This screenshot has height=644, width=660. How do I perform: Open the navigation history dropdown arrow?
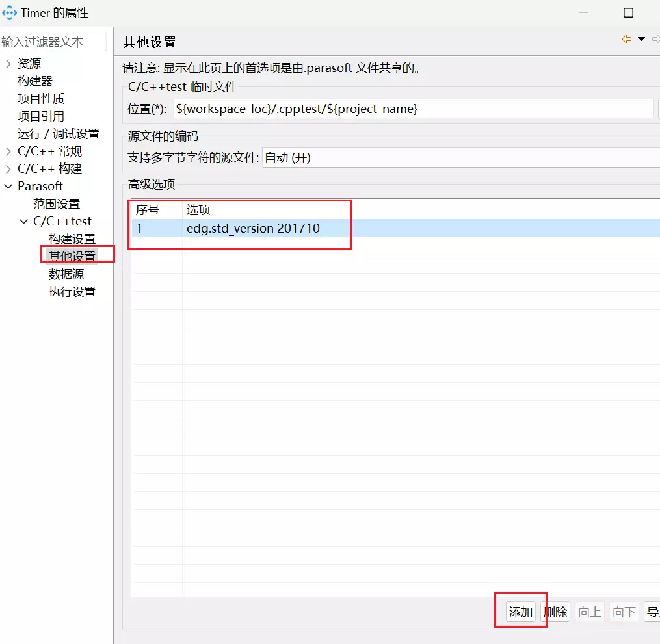[641, 40]
